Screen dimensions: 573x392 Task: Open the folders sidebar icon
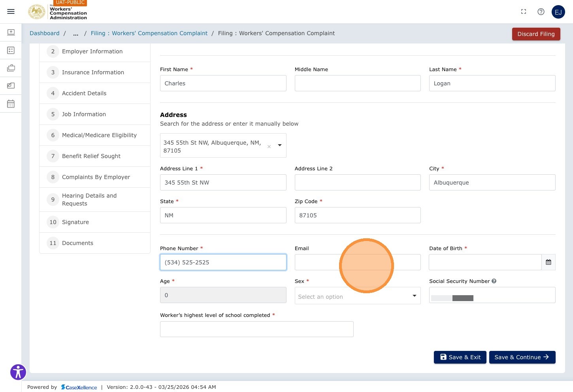[x=11, y=86]
